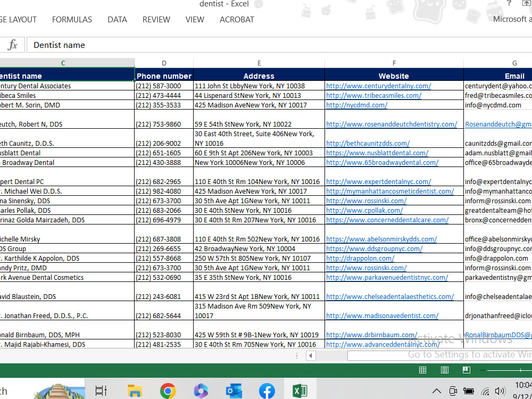Select the Park Avenue Dental Cosmetics cell
The width and height of the screenshot is (532, 399).
click(67, 277)
